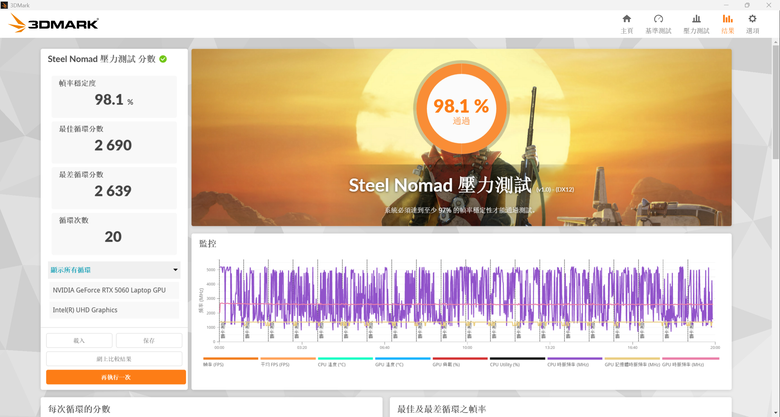Screen dimensions: 780x417
Task: Click the Steel Nomad 壓力測試 banner title text
Action: [440, 185]
